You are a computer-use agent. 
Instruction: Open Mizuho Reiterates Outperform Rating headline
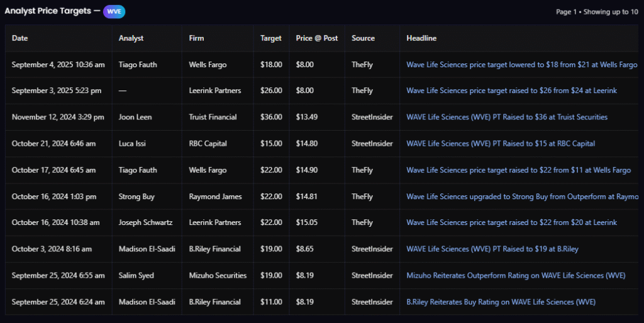pyautogui.click(x=516, y=275)
